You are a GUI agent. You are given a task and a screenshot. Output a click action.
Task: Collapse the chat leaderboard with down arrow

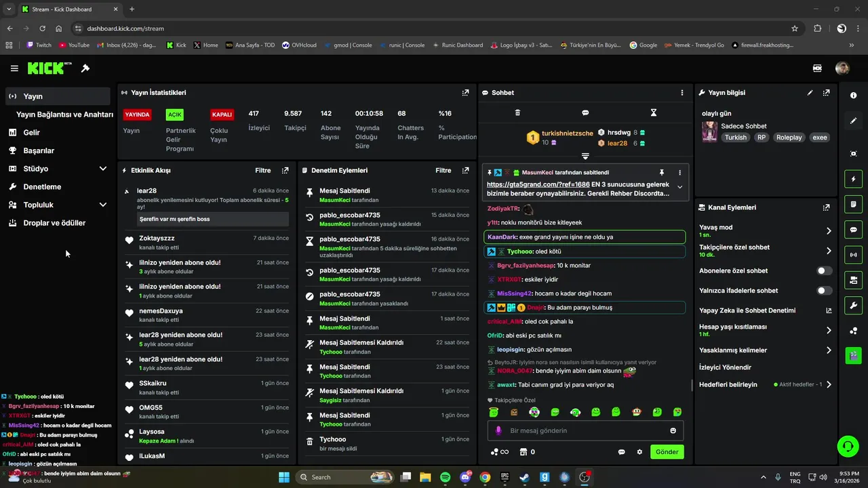pos(585,157)
